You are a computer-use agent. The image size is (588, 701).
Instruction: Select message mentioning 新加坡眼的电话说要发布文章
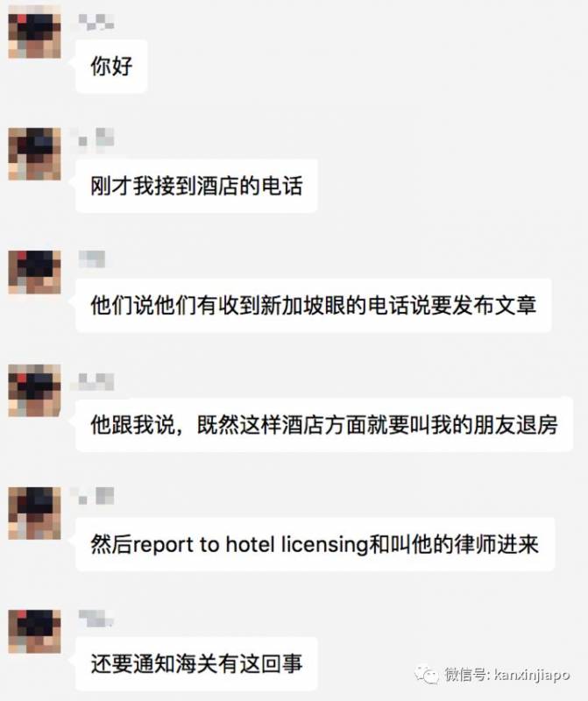pos(314,305)
